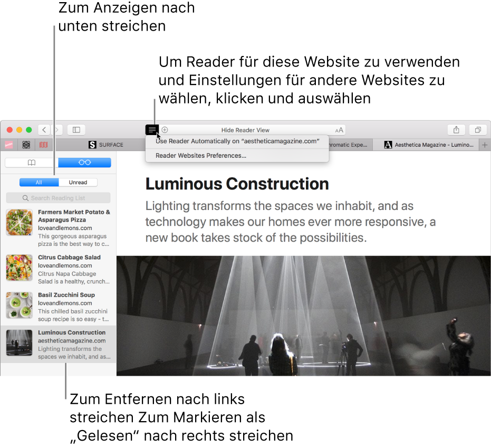This screenshot has height=448, width=491.
Task: Click the asparagus pizza thumbnail
Action: tap(20, 223)
